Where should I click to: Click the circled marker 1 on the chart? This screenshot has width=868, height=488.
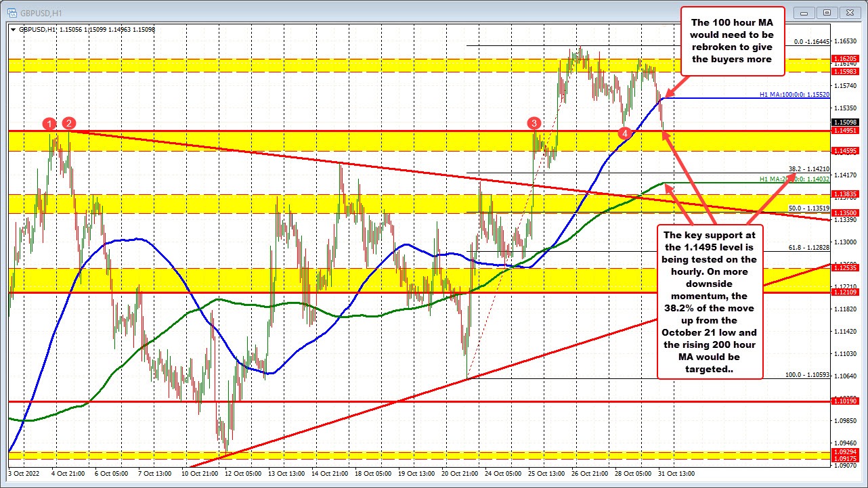click(49, 124)
